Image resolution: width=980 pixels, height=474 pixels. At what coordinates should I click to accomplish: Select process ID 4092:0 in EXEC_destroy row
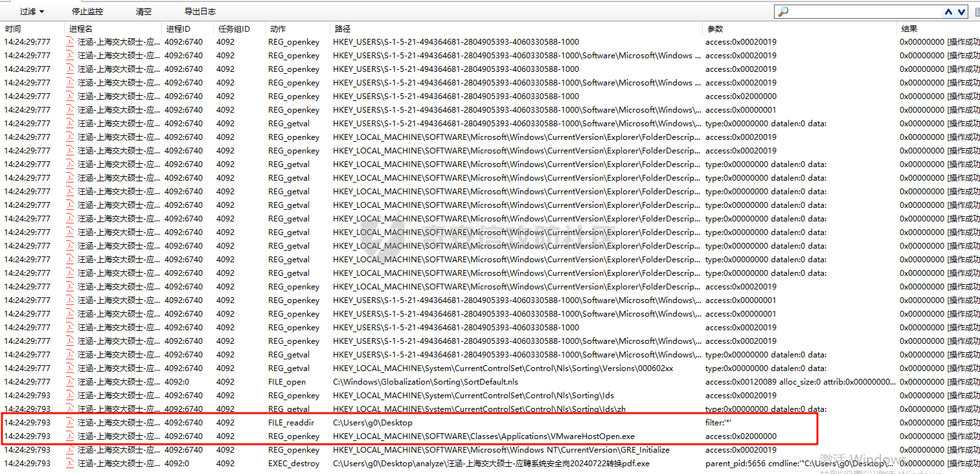[x=177, y=464]
